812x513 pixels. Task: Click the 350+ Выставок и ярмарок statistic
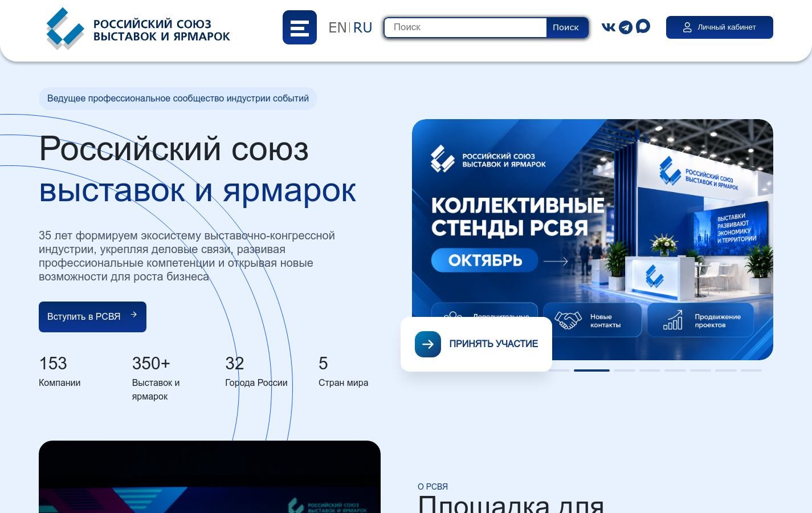pos(156,378)
